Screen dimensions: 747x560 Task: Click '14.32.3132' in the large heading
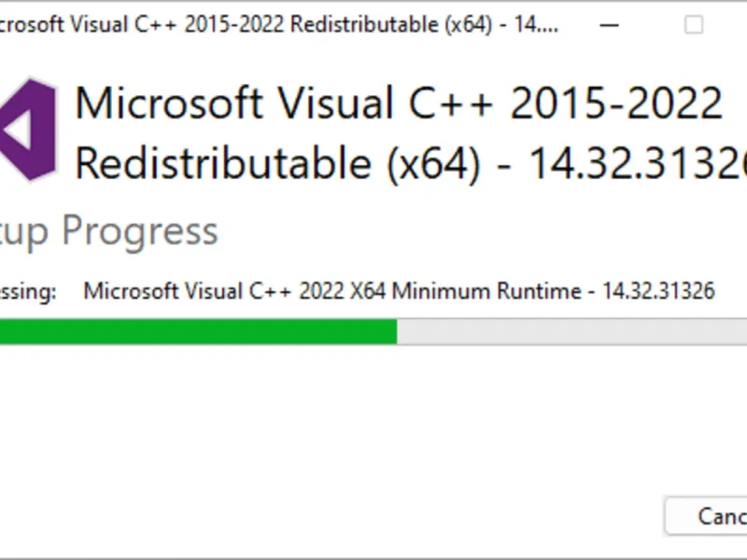pos(638,163)
